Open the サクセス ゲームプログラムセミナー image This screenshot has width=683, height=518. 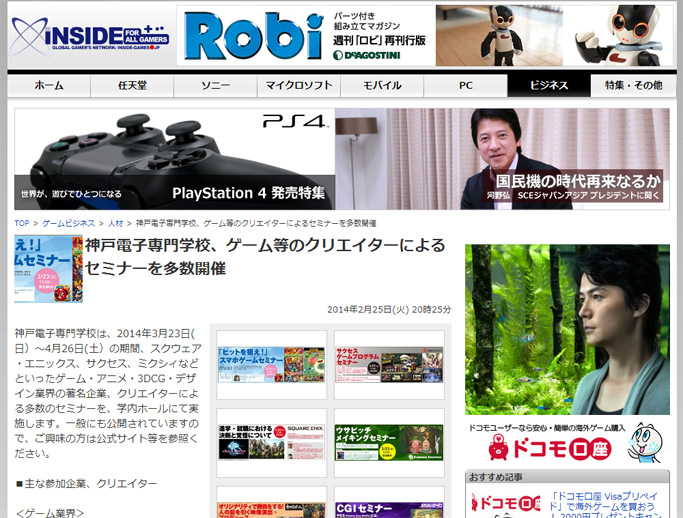[389, 365]
